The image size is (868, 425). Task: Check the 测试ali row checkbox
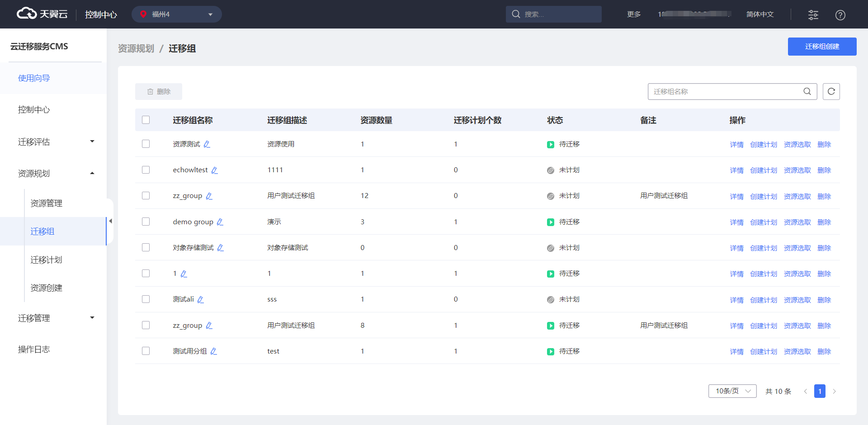[x=146, y=299]
